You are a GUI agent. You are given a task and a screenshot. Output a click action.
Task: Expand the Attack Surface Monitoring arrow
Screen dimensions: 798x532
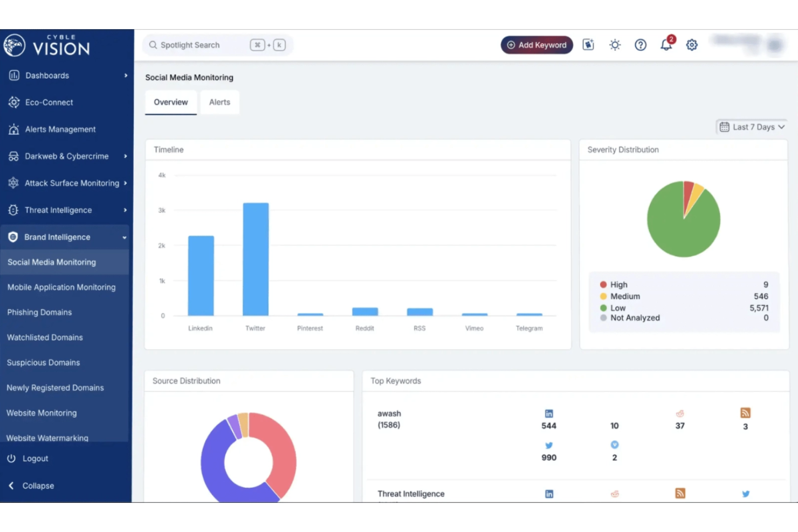pyautogui.click(x=126, y=183)
